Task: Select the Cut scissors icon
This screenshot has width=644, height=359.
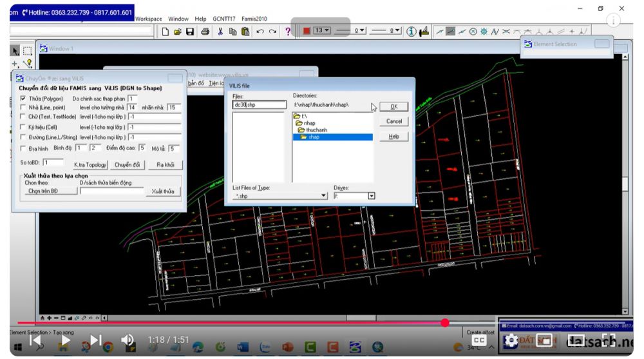Action: coord(220,31)
